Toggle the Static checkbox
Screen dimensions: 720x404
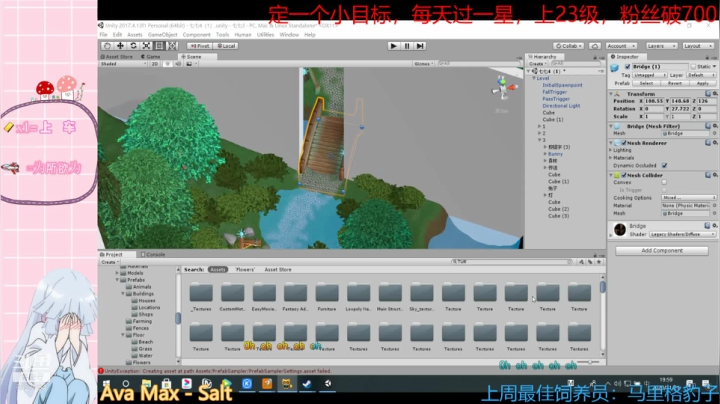[693, 67]
